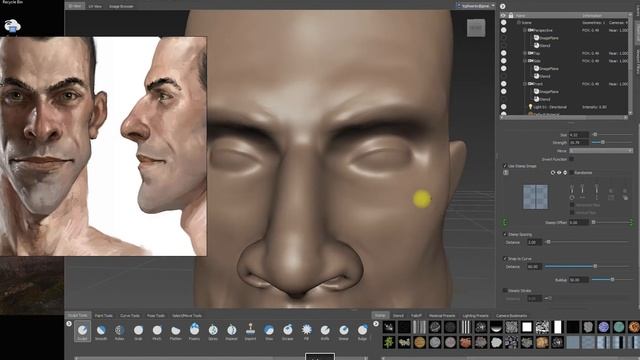Open the Lighting Presets tab
Image resolution: width=640 pixels, height=360 pixels.
pos(476,316)
